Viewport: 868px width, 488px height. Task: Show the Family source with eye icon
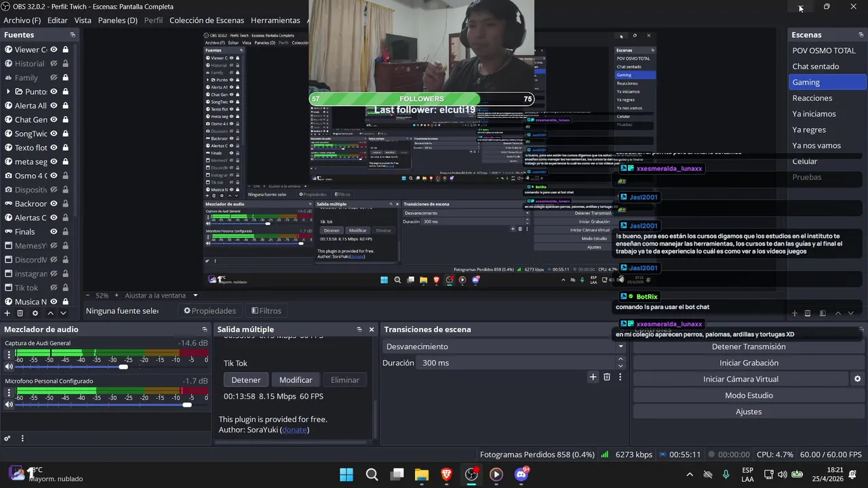pos(54,78)
